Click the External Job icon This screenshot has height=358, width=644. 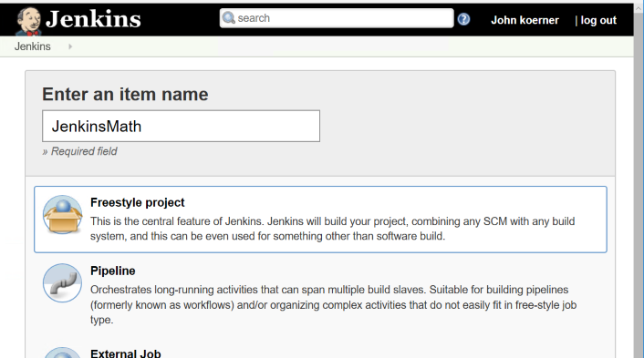tap(62, 353)
